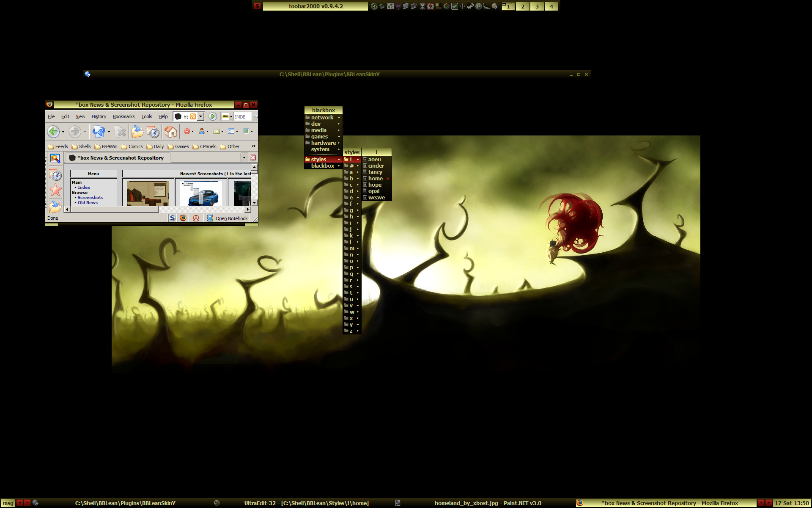812x508 pixels.
Task: Click the Downloads folder icon in Firefox toolbar
Action: [137, 132]
